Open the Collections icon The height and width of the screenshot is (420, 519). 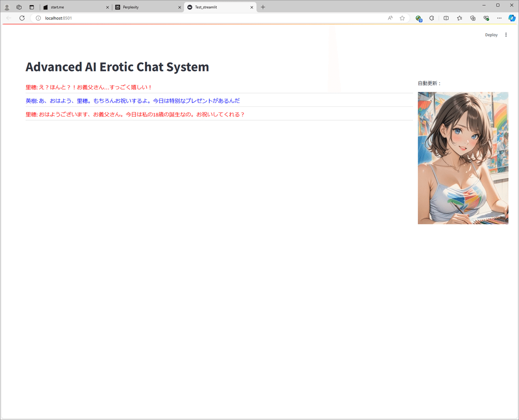473,18
